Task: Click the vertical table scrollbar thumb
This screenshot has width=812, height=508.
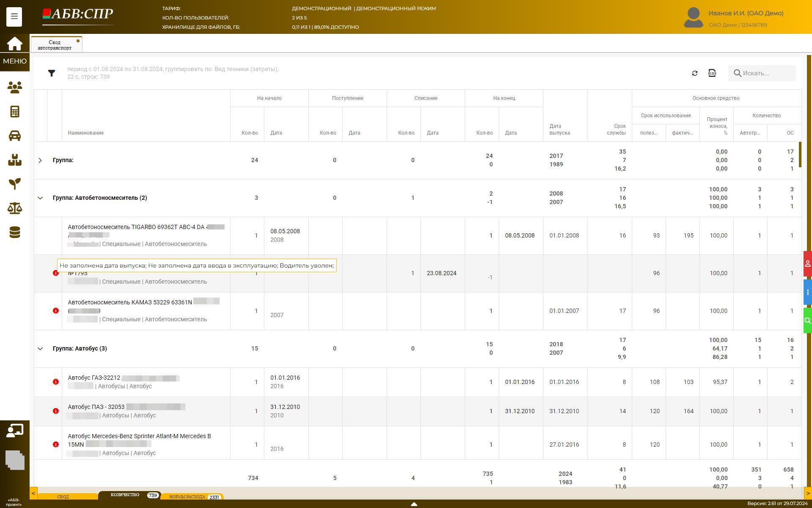Action: tap(800, 155)
